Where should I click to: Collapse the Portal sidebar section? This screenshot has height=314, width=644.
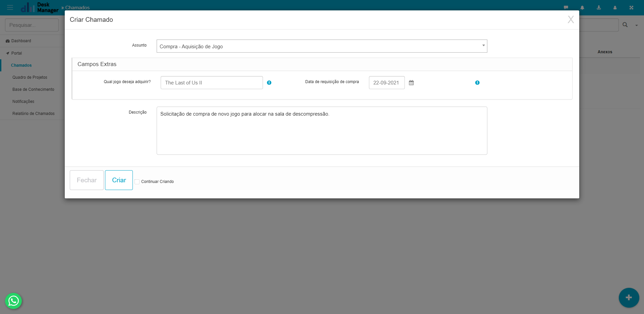16,53
